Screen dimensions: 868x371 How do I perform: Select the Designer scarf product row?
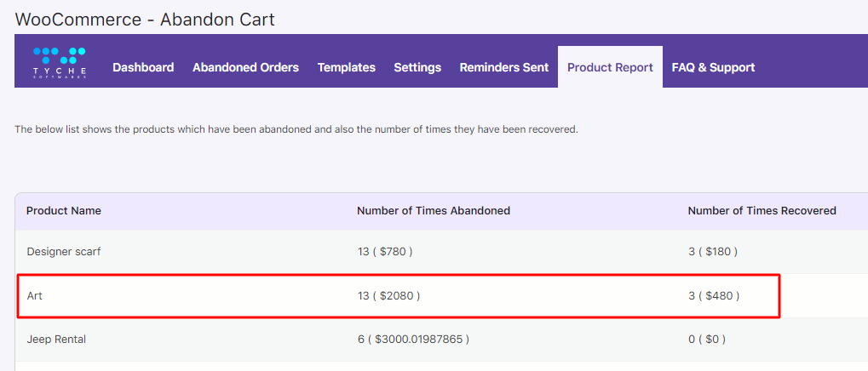(x=441, y=252)
